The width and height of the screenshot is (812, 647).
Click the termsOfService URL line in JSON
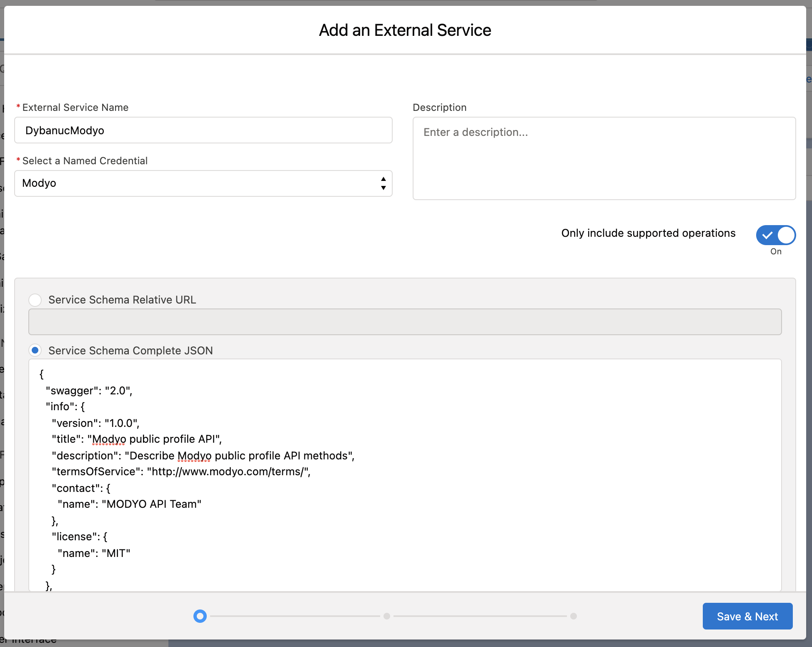pos(181,471)
